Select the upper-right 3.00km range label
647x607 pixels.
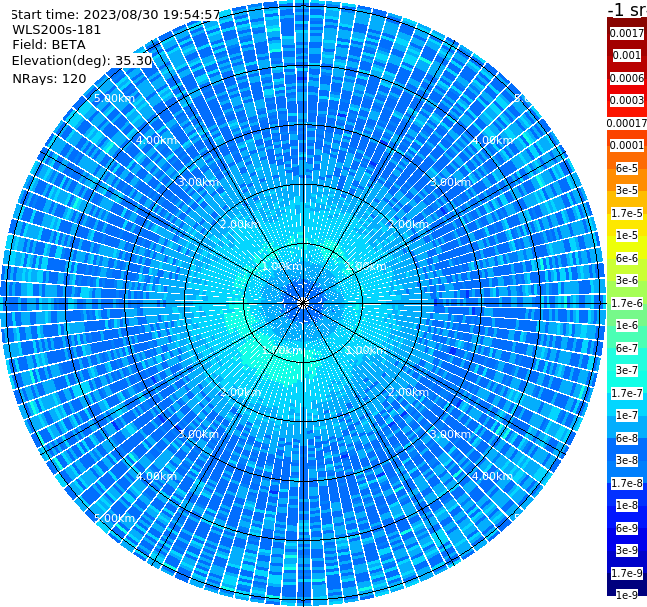450,182
